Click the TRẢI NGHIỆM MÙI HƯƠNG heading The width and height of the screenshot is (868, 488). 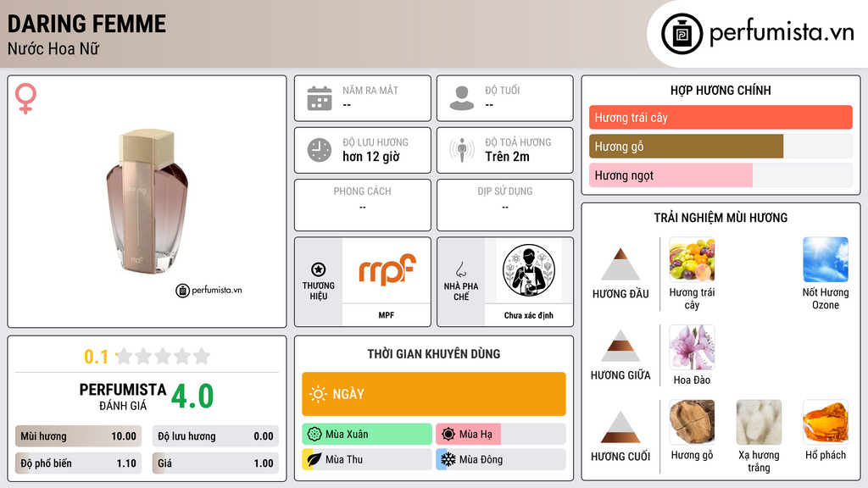click(721, 218)
